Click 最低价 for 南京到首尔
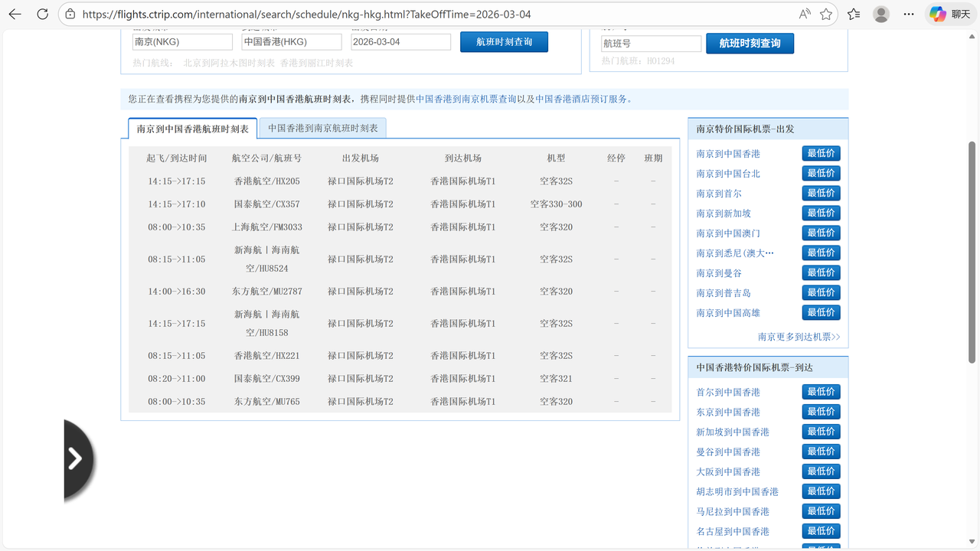980x551 pixels. (x=822, y=193)
